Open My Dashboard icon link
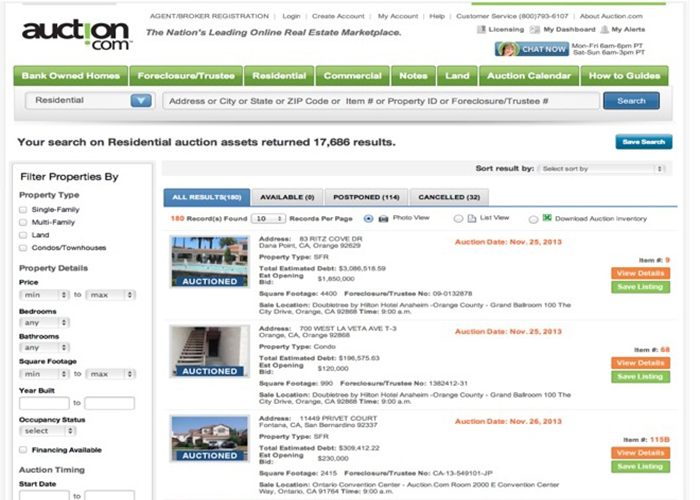Viewport: 700px width, 500px height. click(x=534, y=29)
